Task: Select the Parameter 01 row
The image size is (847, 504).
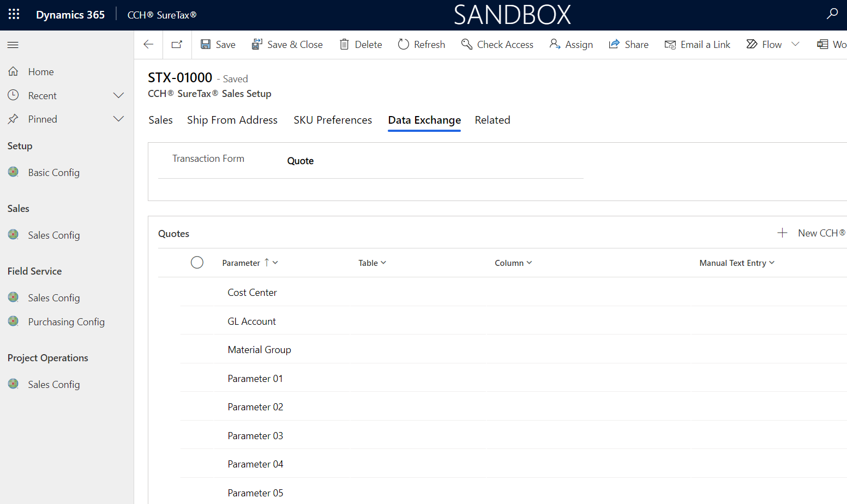Action: 513,378
